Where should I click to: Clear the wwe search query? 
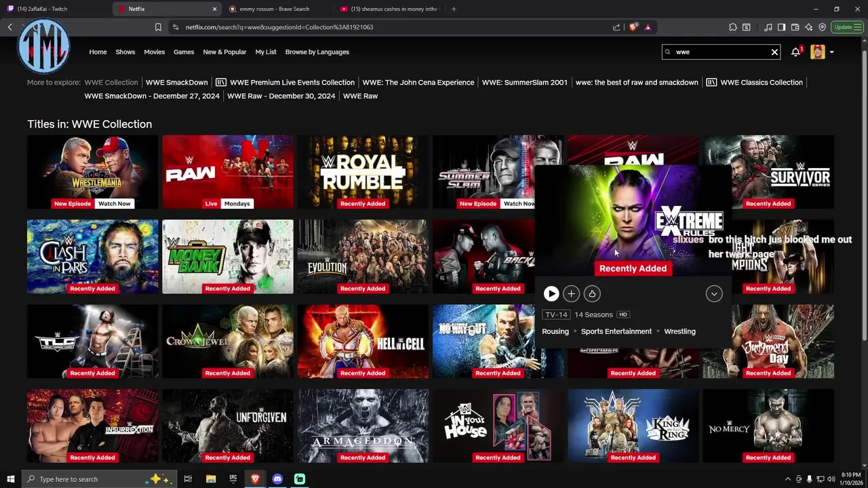tap(774, 52)
